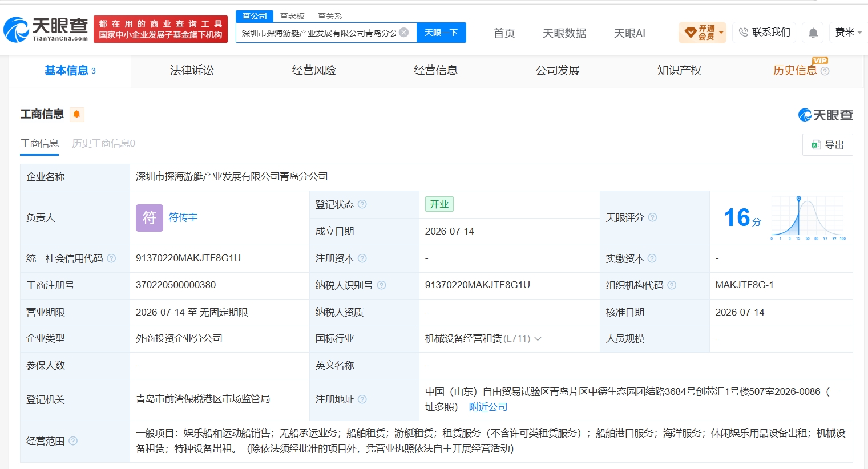This screenshot has height=469, width=868.
Task: Click the 成立日期 value 2026-07-14
Action: point(450,231)
